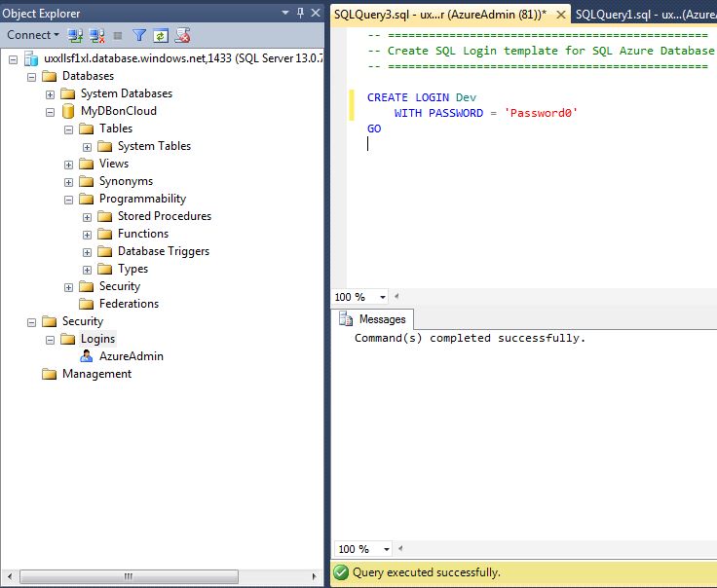
Task: Expand the Types folder
Action: coord(87,270)
